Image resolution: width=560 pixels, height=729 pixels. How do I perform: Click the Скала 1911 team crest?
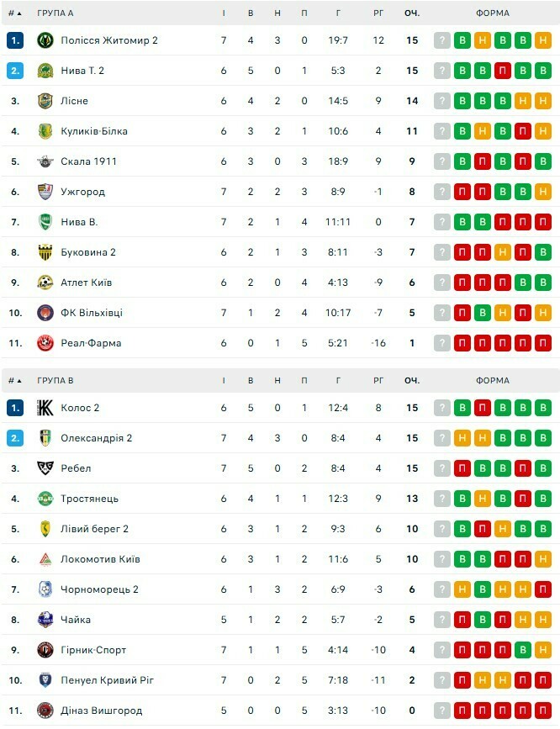click(x=45, y=161)
